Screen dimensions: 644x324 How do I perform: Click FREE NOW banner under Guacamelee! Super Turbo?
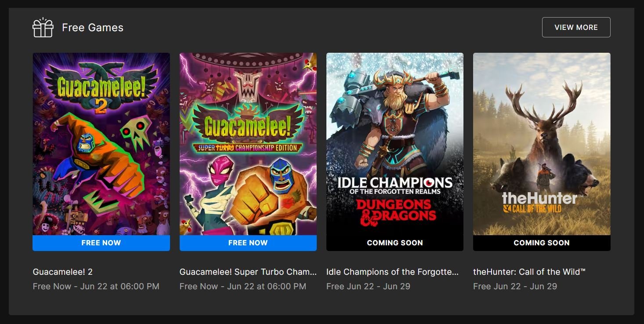pyautogui.click(x=248, y=243)
